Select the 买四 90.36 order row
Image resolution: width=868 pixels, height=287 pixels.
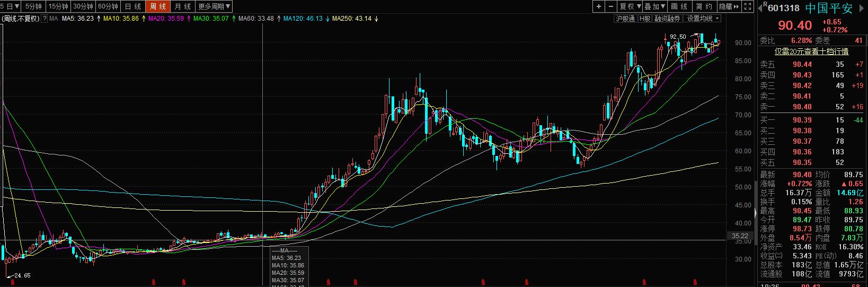pyautogui.click(x=811, y=152)
